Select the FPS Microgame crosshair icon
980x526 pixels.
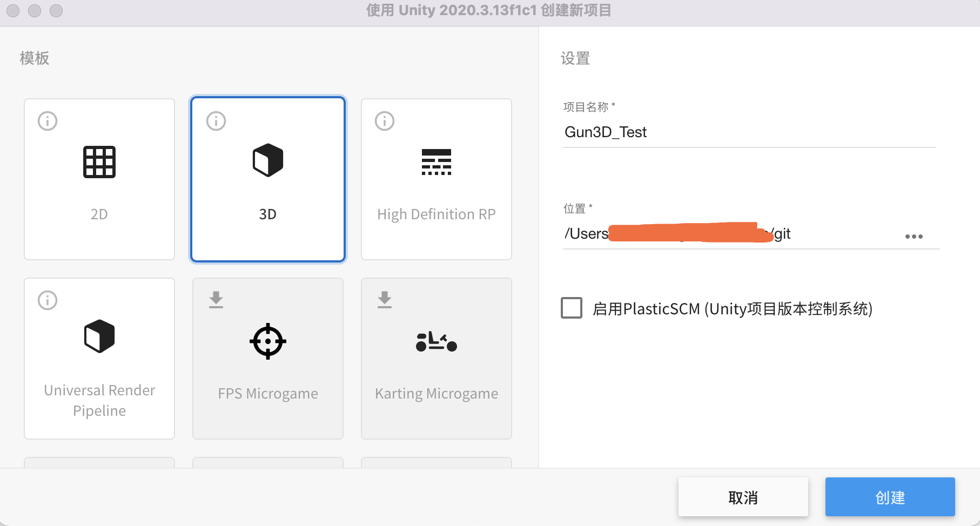tap(268, 341)
